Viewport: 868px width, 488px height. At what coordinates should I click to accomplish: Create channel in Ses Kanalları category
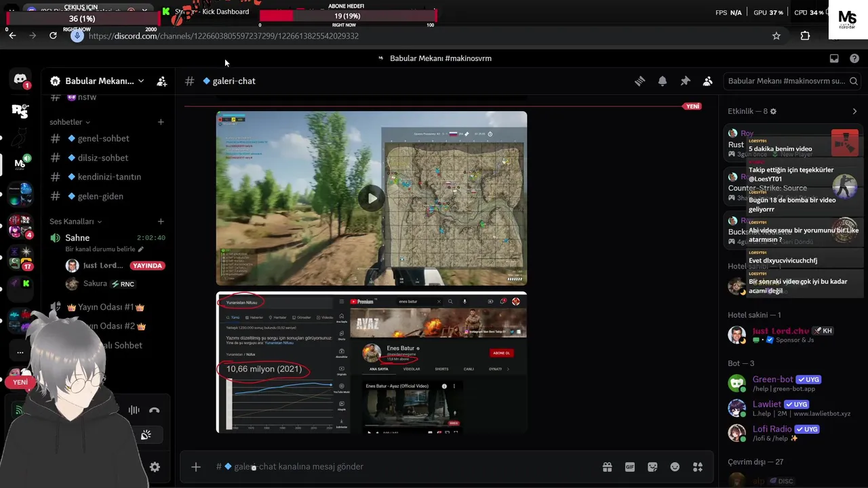[161, 222]
